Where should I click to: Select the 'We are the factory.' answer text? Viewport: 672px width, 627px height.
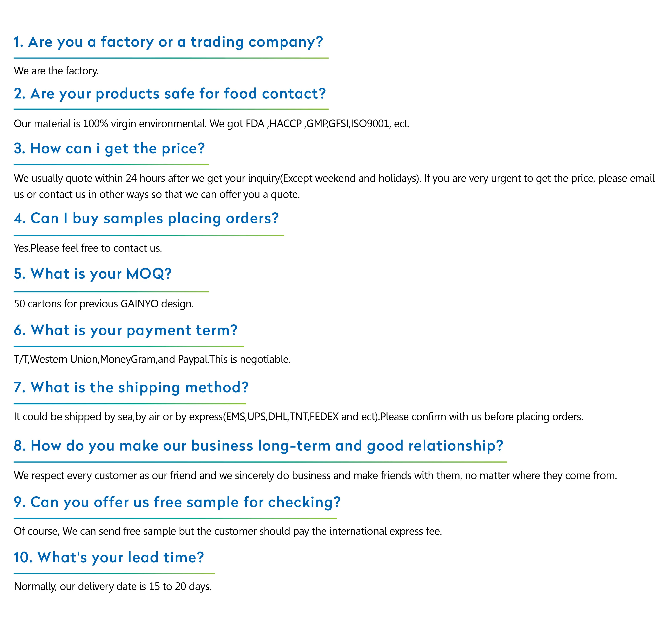pyautogui.click(x=56, y=71)
